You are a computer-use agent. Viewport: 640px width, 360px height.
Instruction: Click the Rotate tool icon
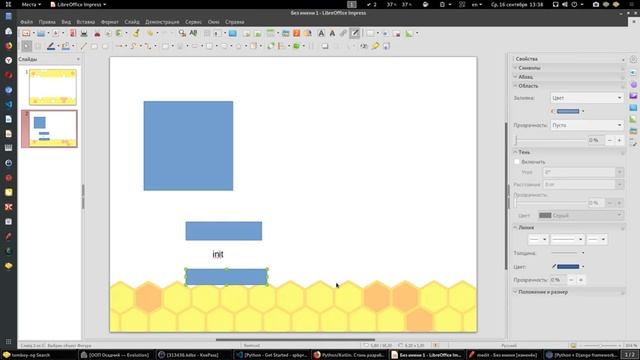click(x=271, y=46)
